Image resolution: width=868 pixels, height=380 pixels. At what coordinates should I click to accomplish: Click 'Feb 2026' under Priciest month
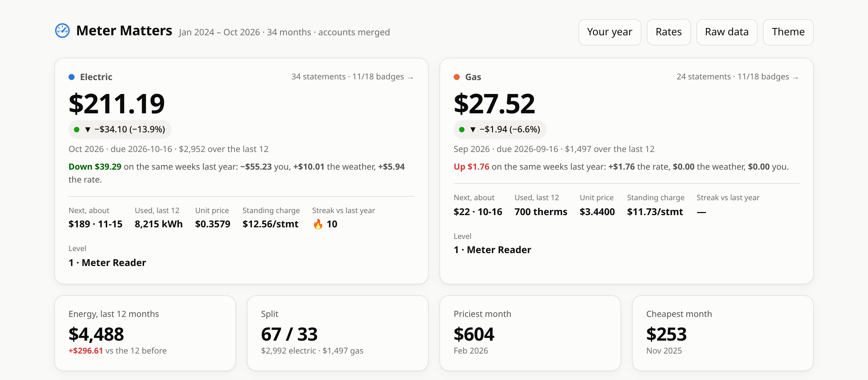(x=471, y=350)
